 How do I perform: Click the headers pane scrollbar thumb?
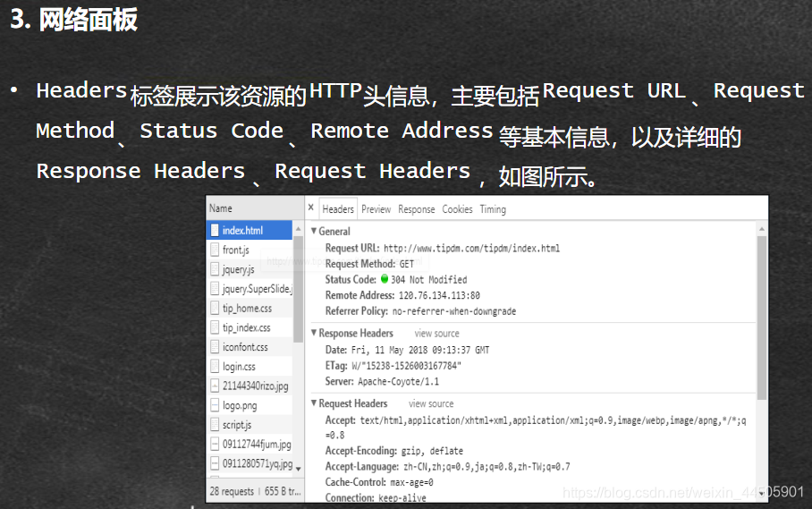tap(762, 318)
